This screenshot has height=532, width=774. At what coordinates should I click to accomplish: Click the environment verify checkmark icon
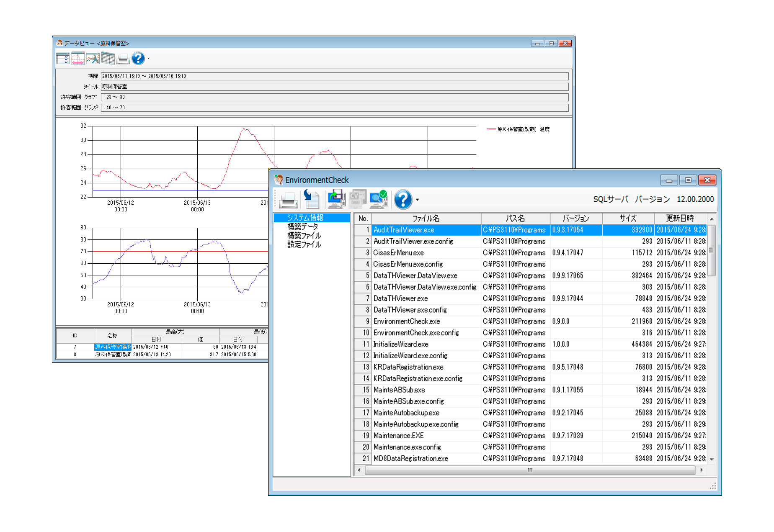[379, 200]
